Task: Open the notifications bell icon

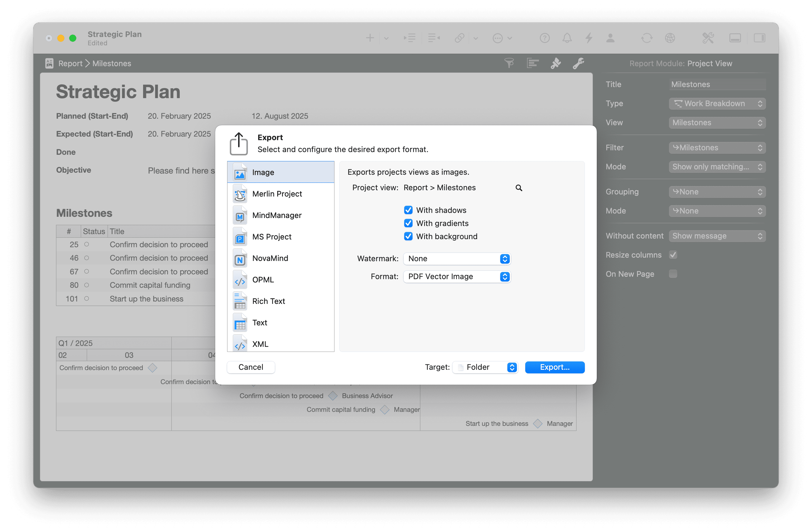Action: click(x=567, y=38)
